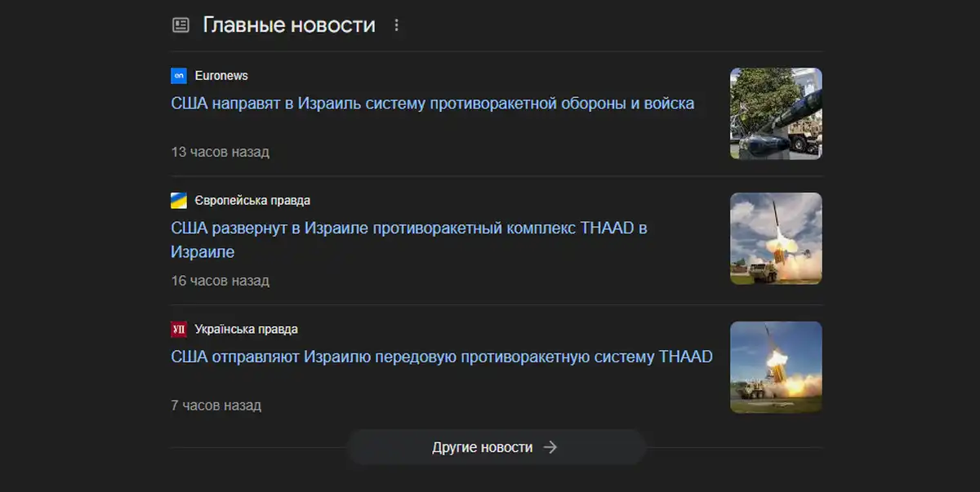Click the Українська правда source name
The image size is (980, 492).
pos(246,330)
